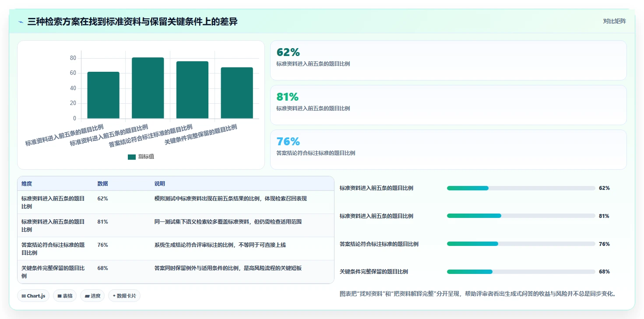Open the 对比矩阵 label in the header
644x319 pixels.
615,21
